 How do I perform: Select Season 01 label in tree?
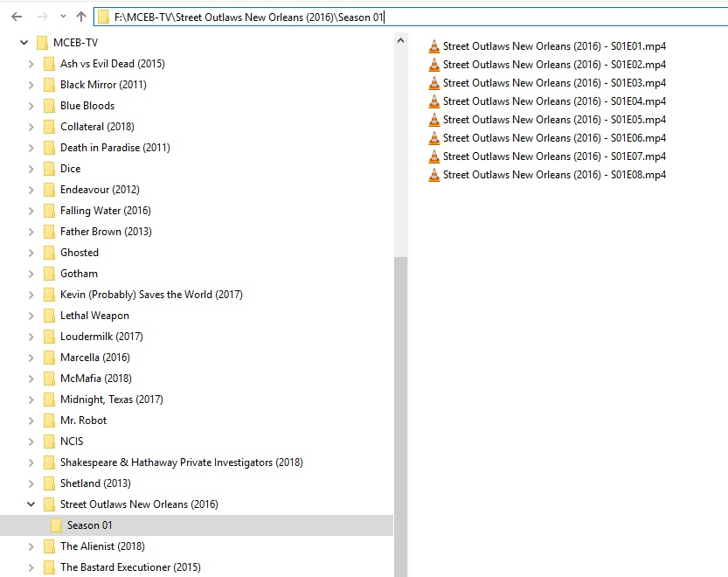(x=90, y=525)
